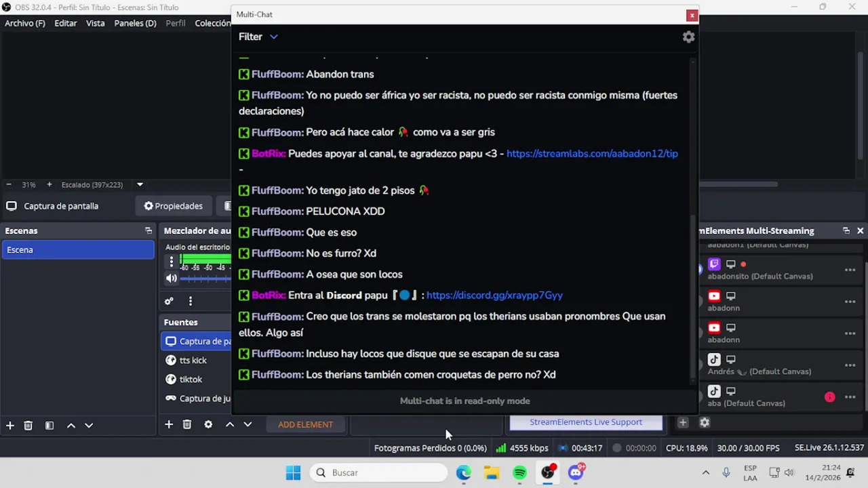868x488 pixels.
Task: Open the Editar menu
Action: (x=66, y=23)
